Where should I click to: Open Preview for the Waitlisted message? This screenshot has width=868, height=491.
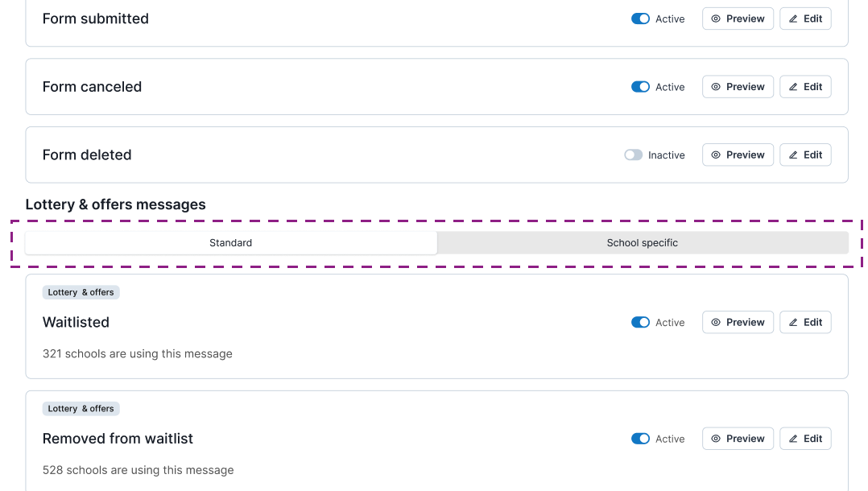(x=738, y=322)
